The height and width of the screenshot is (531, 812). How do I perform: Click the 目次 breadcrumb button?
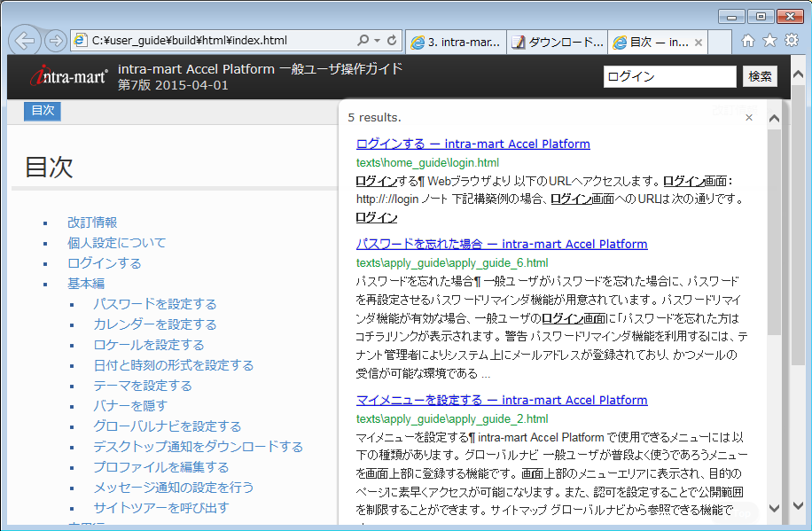pyautogui.click(x=43, y=111)
